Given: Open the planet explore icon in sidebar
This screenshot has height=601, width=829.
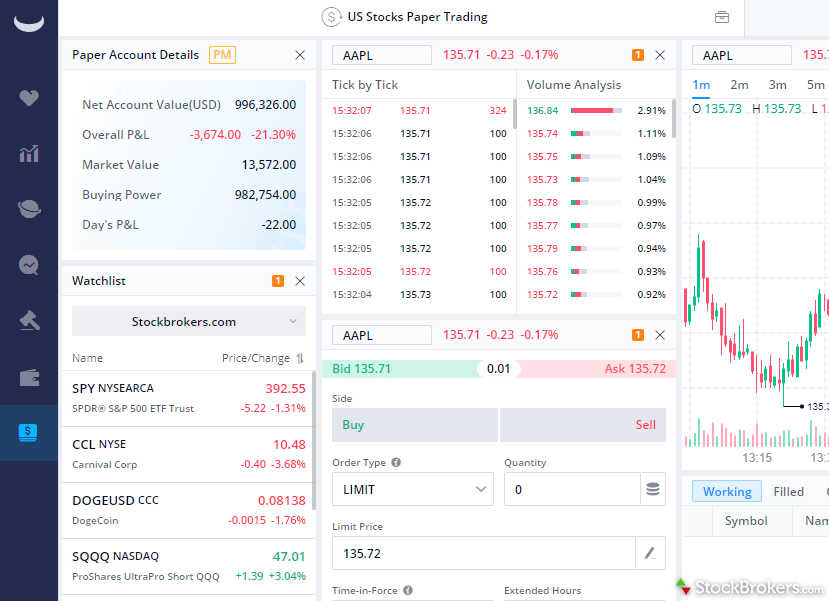Looking at the screenshot, I should pos(29,209).
